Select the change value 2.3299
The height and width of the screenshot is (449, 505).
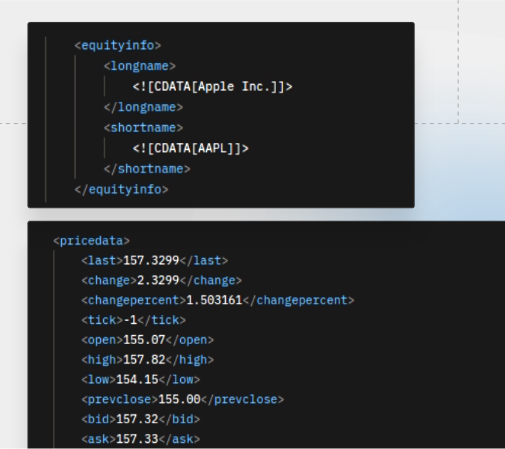(158, 280)
